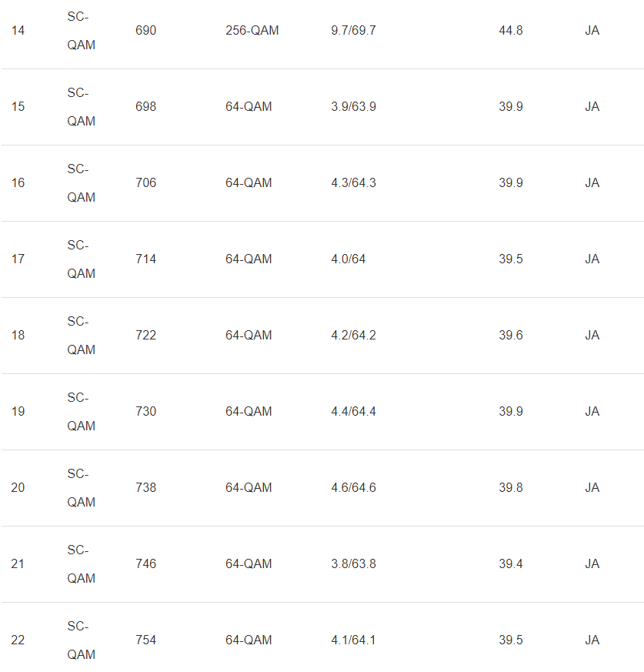Select the 4.1/64.1 power value
644x672 pixels.
(x=353, y=640)
